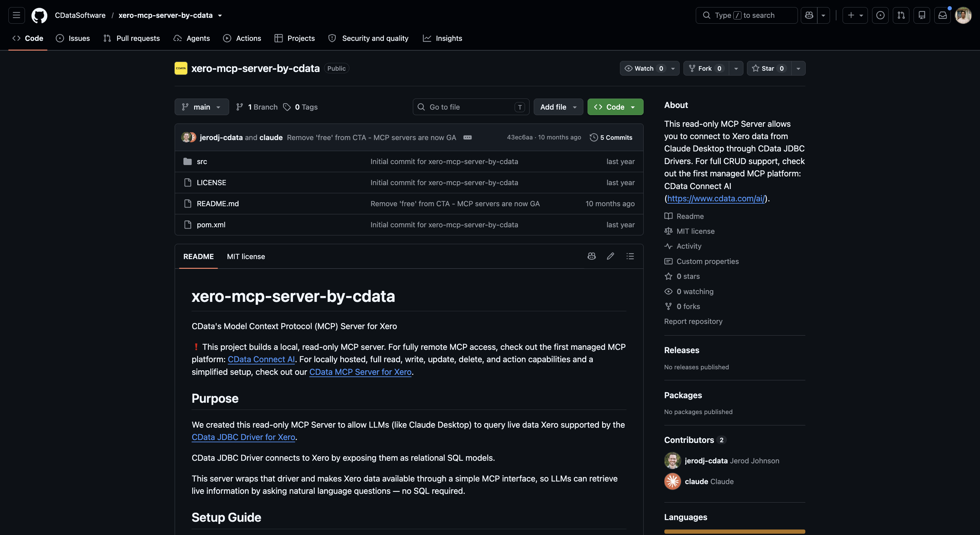980x535 pixels.
Task: Expand the Star lists caret
Action: pyautogui.click(x=799, y=68)
